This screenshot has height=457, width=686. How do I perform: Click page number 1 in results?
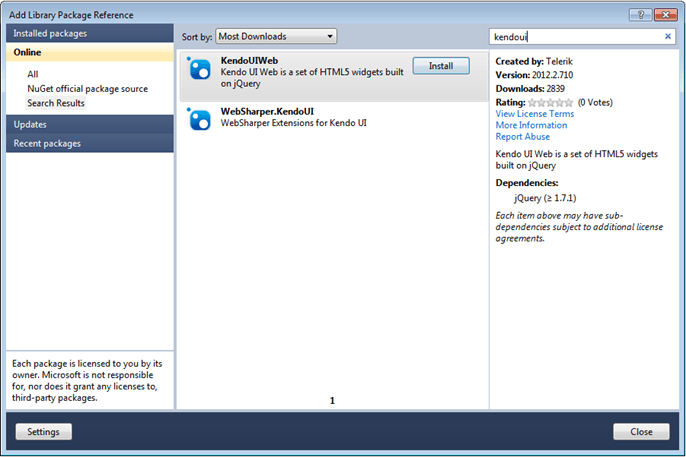point(332,401)
